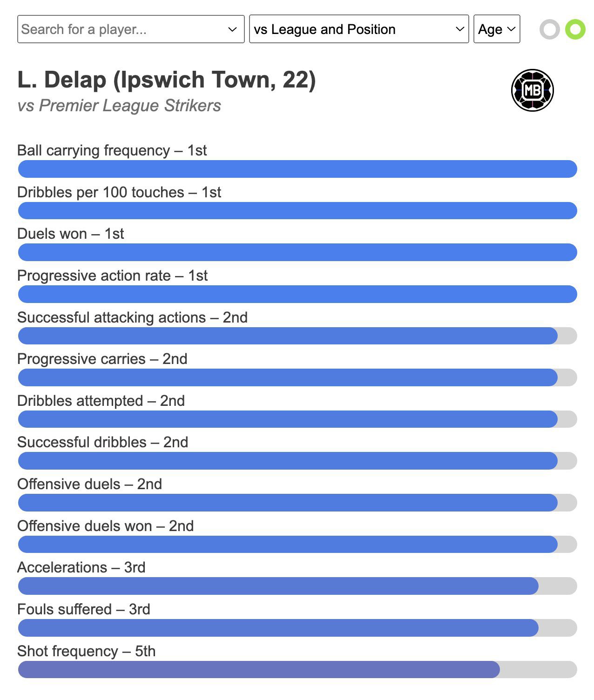
Task: Click the Shot frequency bar
Action: point(297,669)
